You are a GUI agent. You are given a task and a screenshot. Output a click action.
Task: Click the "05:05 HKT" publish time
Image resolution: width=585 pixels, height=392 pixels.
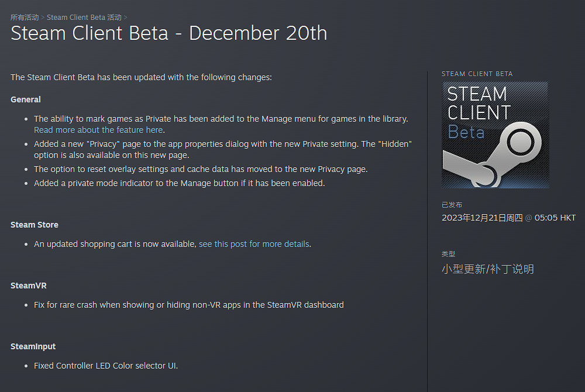(x=555, y=218)
